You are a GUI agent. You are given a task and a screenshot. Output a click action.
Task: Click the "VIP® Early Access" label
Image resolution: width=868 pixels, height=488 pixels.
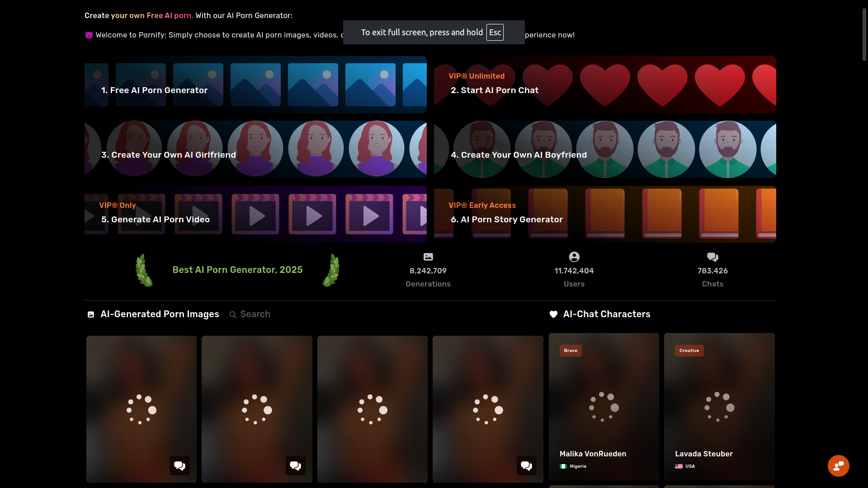tap(482, 205)
